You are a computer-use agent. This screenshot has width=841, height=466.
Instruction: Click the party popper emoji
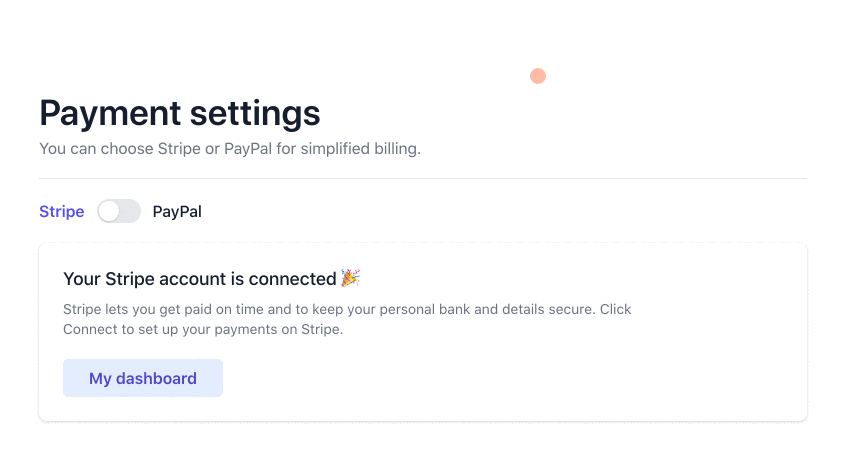tap(350, 278)
